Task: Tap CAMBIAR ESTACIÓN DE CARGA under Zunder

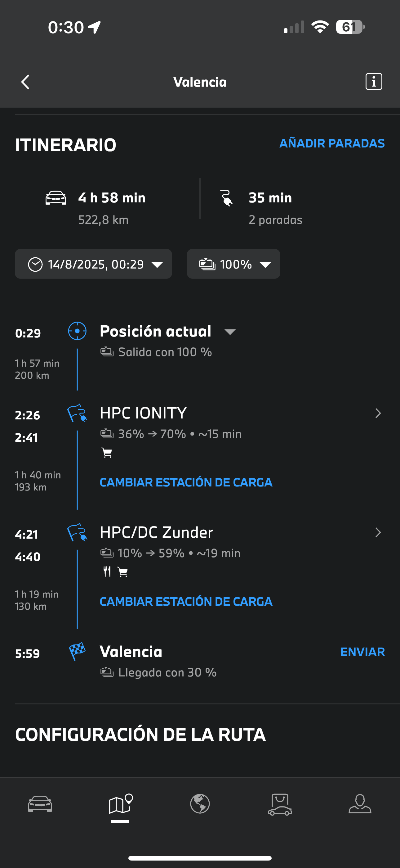Action: point(186,601)
